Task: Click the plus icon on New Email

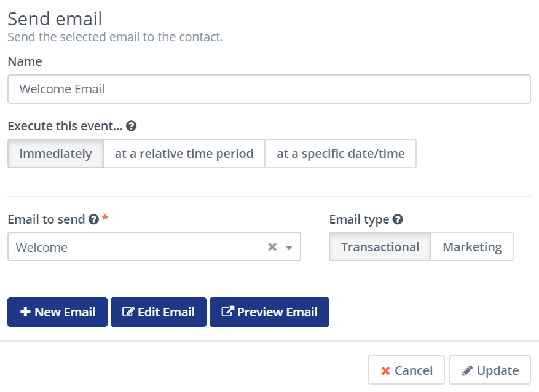Action: [x=25, y=312]
